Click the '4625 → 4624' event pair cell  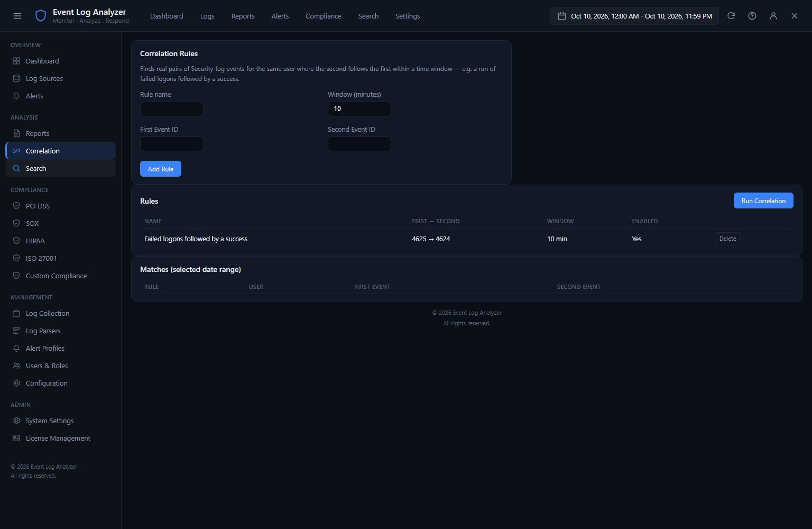coord(431,239)
